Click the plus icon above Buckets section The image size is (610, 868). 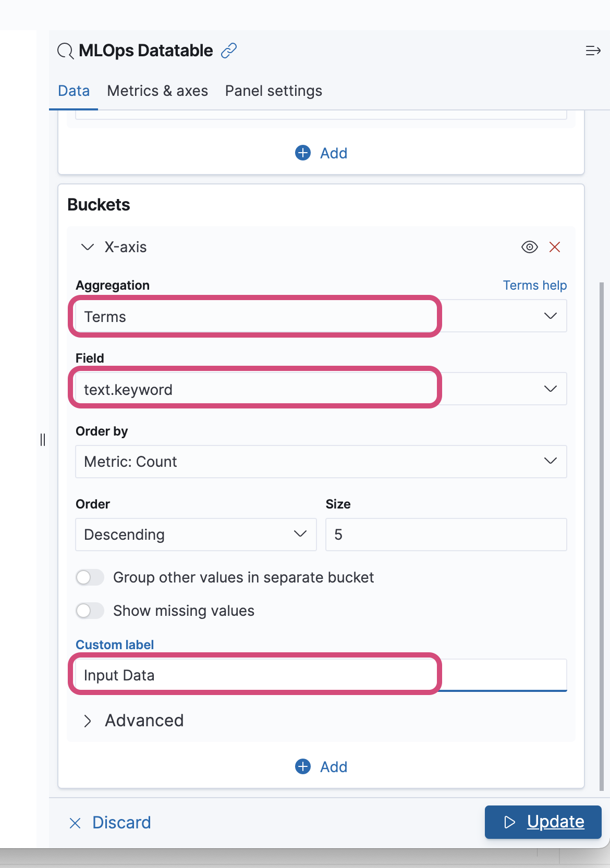tap(303, 153)
